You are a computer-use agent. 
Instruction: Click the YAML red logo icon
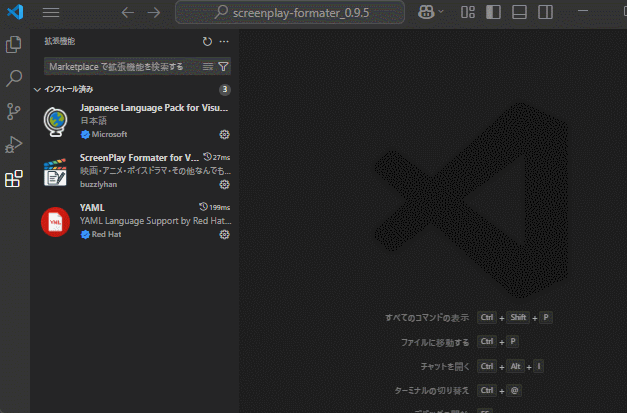click(55, 222)
